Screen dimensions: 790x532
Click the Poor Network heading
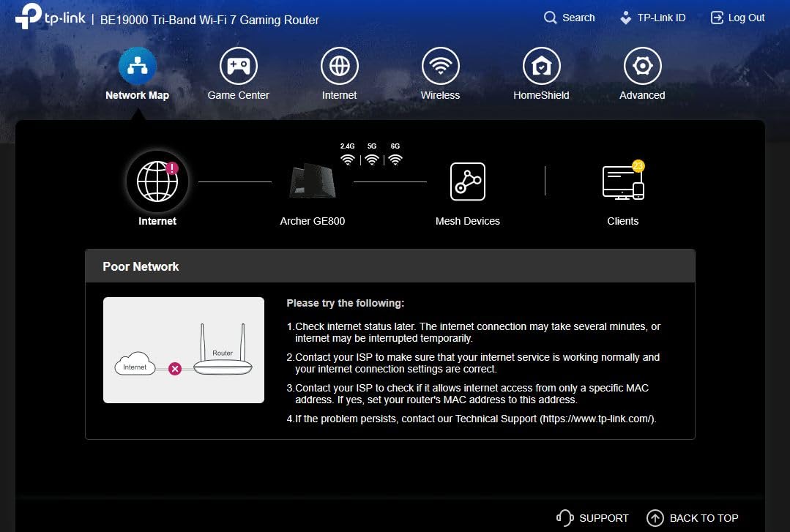click(x=141, y=266)
